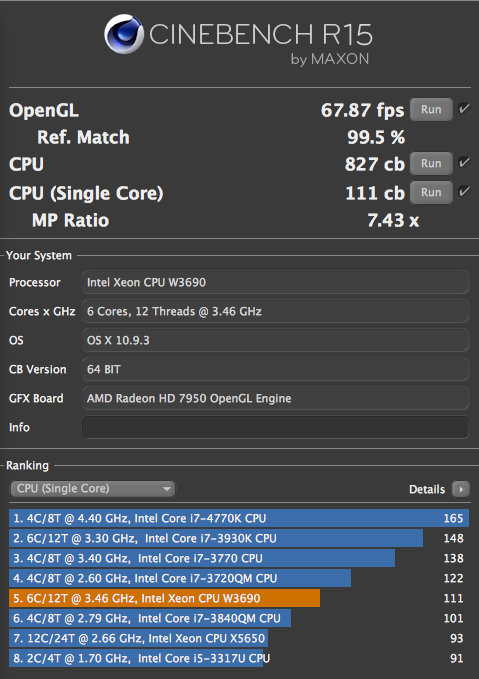Select the i7-4770K ranking entry
Screen dimensions: 479x679
239,518
